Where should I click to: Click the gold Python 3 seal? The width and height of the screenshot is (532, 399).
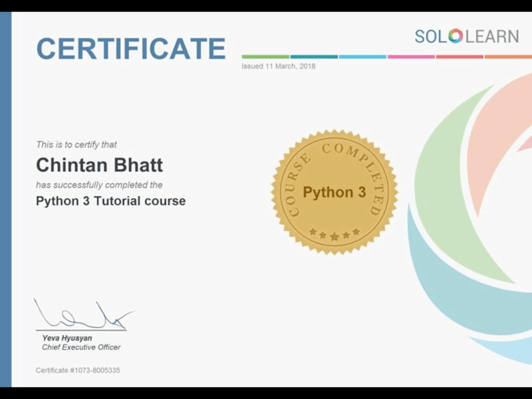(x=334, y=192)
